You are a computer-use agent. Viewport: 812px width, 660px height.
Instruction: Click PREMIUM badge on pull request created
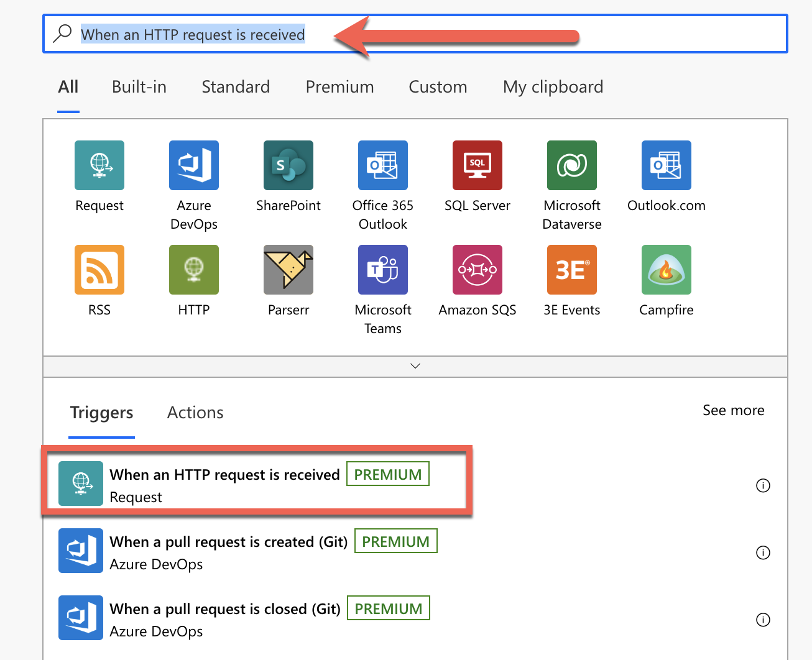tap(396, 541)
